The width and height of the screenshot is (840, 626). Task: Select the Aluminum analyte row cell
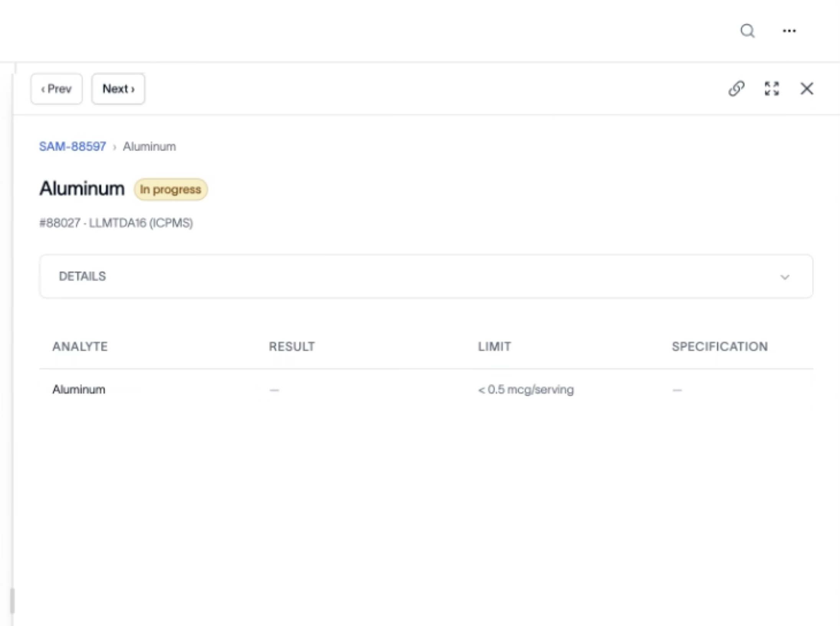[x=79, y=389]
